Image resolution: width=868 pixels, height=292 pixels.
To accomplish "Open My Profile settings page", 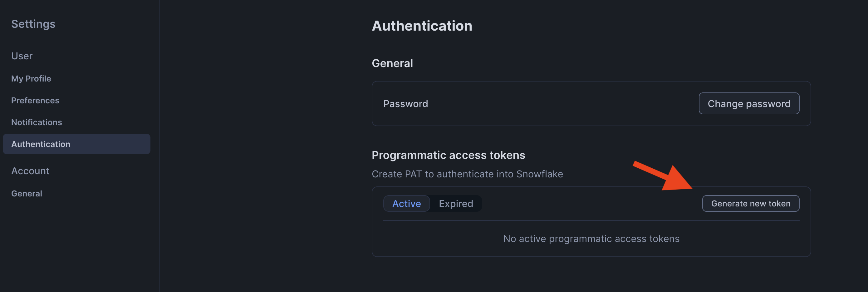I will (31, 79).
